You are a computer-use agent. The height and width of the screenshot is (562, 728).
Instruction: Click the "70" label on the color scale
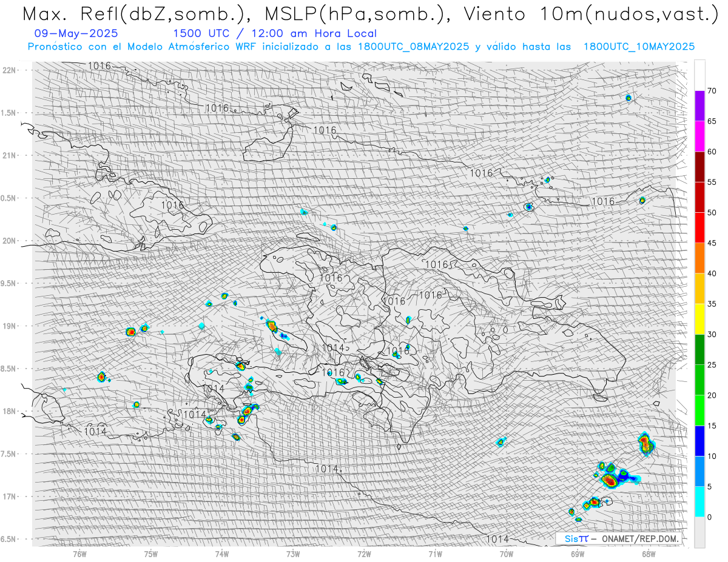(x=712, y=91)
